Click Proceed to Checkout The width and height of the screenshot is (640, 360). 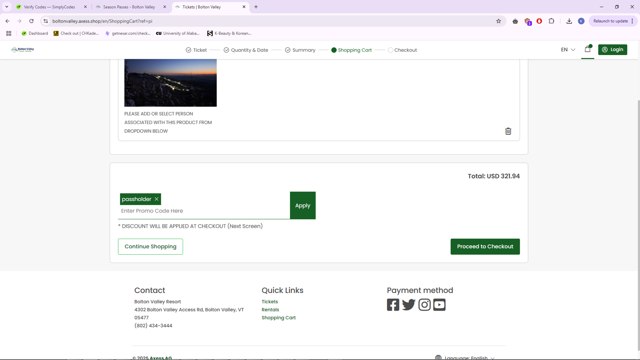pos(485,247)
